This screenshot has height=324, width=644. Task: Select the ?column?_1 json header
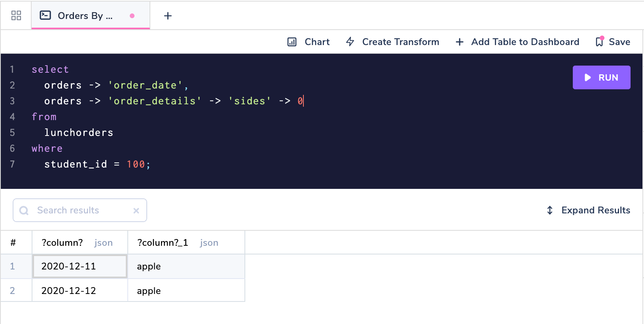click(x=178, y=243)
